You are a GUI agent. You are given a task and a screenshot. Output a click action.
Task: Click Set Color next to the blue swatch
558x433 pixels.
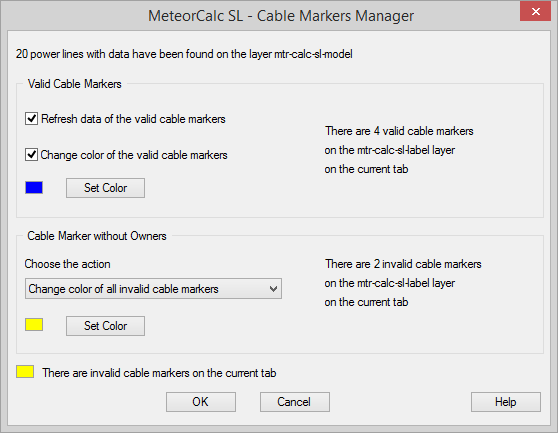(x=105, y=188)
